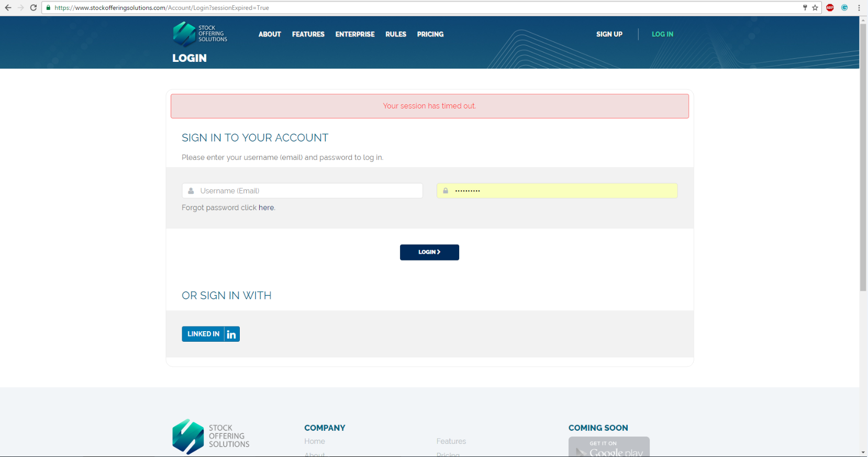The height and width of the screenshot is (457, 868).
Task: Click into the password field
Action: point(557,191)
